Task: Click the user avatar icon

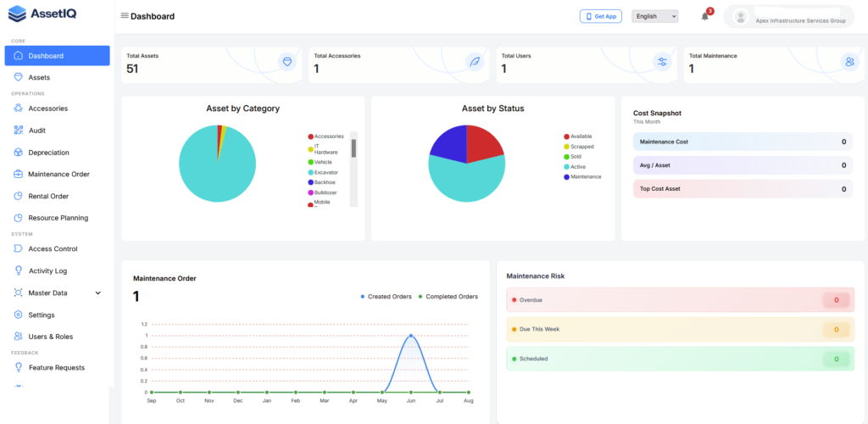Action: pyautogui.click(x=741, y=17)
